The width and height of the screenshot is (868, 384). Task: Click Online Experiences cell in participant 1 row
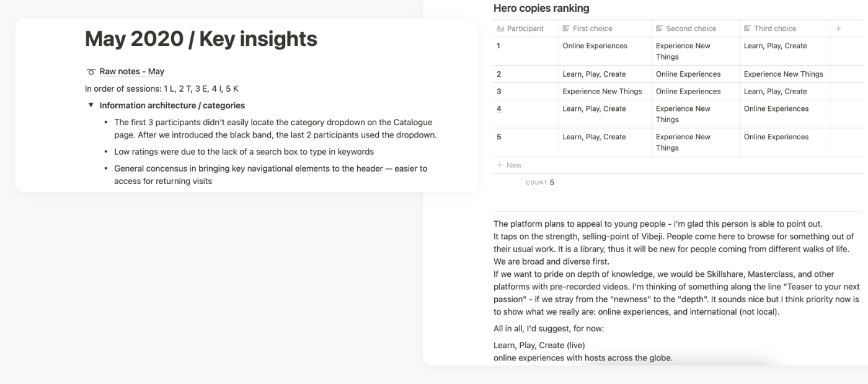[595, 46]
